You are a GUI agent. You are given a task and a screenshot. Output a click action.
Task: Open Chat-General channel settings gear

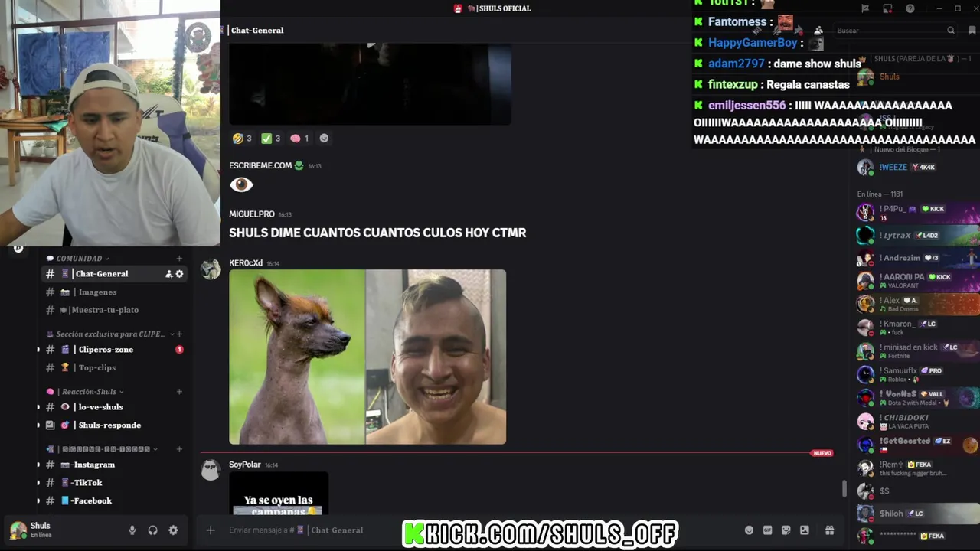180,274
